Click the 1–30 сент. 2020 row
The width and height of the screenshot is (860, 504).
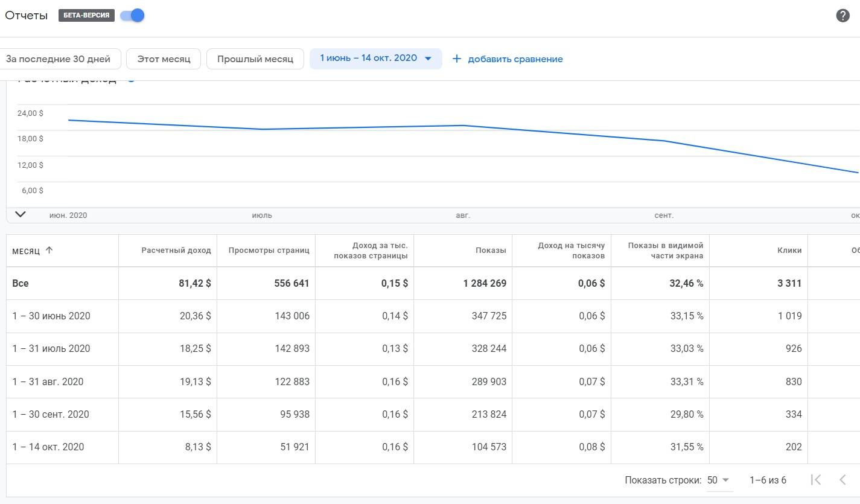pyautogui.click(x=51, y=414)
